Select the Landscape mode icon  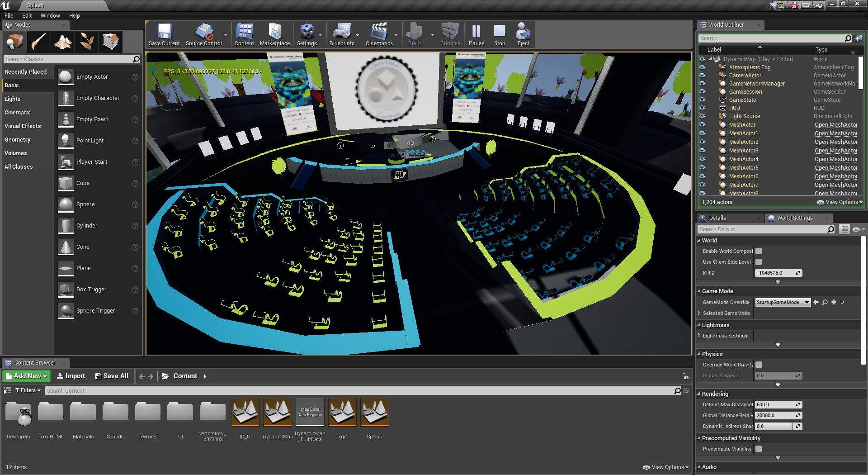click(x=63, y=42)
